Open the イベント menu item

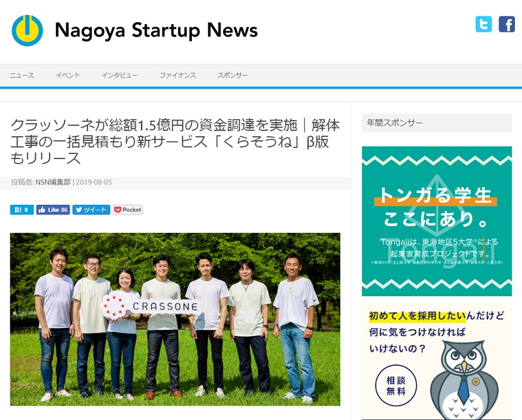68,75
